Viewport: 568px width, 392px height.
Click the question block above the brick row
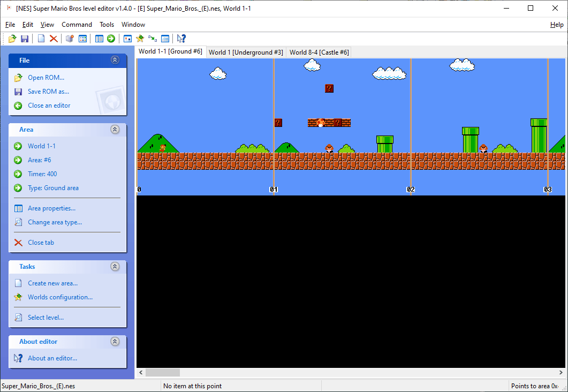click(x=329, y=88)
